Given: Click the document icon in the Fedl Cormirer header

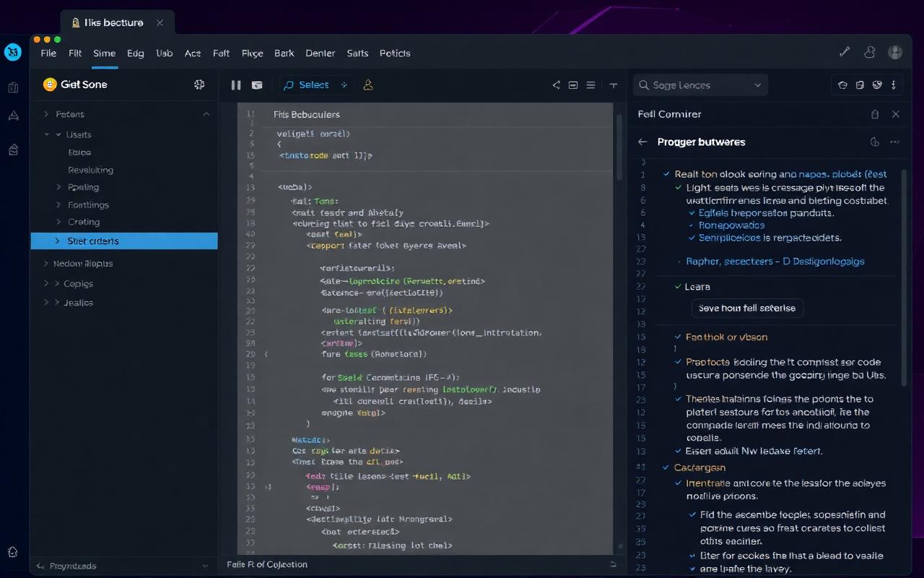Looking at the screenshot, I should [x=875, y=114].
